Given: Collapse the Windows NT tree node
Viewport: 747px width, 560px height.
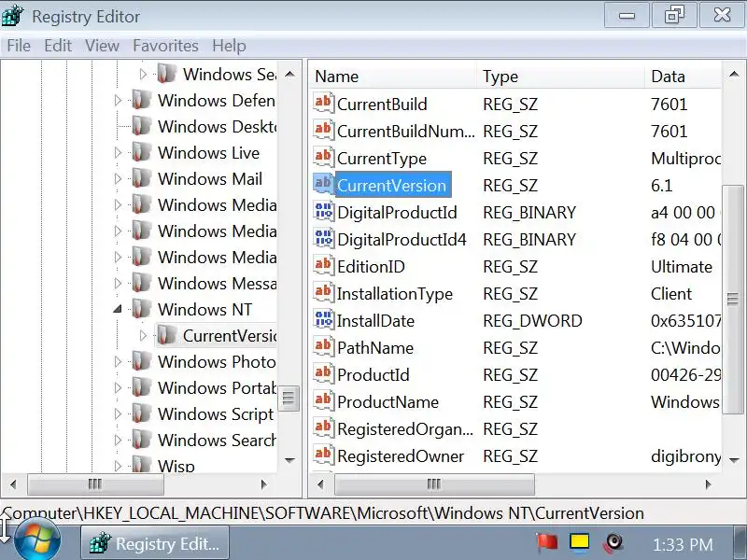Looking at the screenshot, I should 118,310.
